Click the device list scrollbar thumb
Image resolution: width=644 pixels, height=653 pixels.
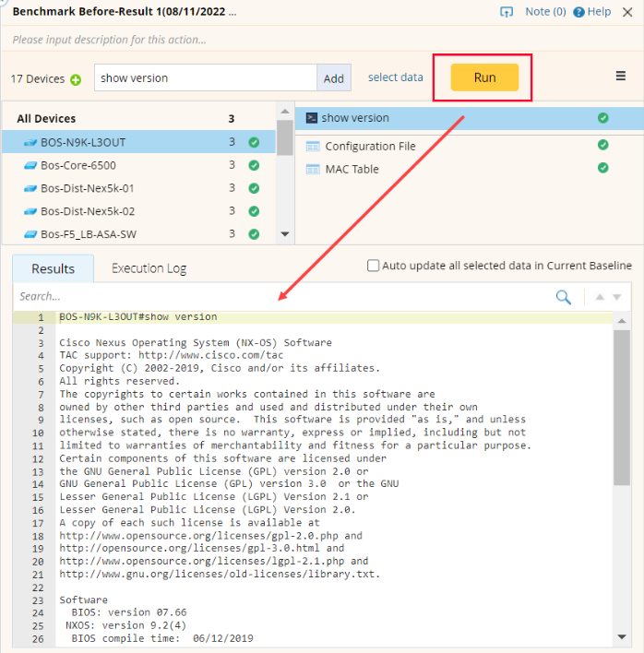click(285, 137)
